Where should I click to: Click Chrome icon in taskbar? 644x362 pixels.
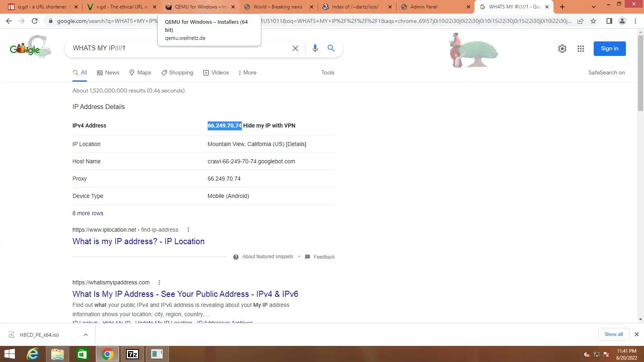point(107,354)
